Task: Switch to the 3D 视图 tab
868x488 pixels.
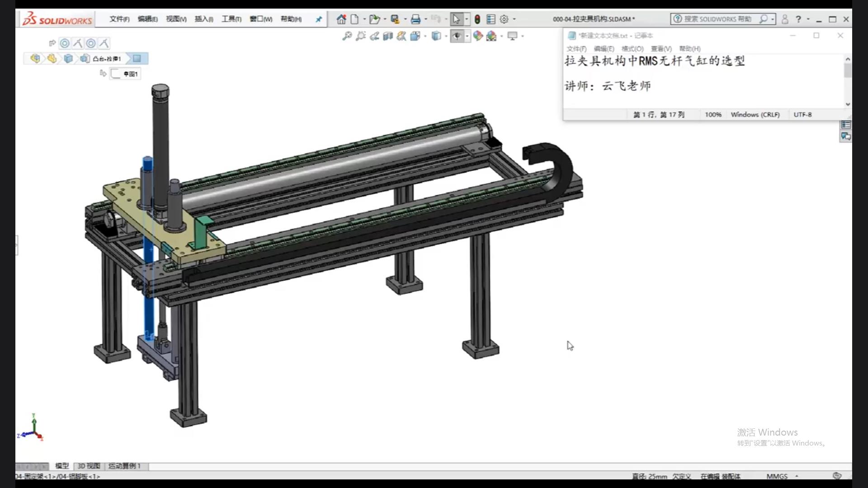Action: (x=89, y=466)
